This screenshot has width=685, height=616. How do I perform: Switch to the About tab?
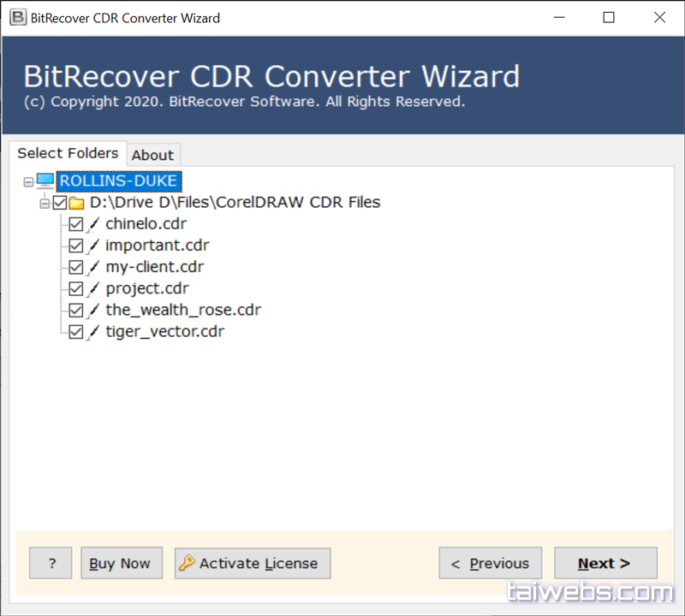coord(153,155)
